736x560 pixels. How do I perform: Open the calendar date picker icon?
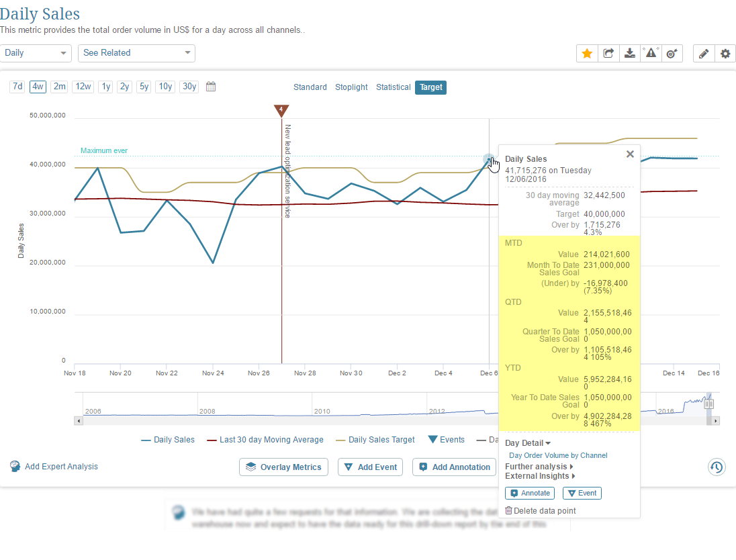[x=211, y=87]
